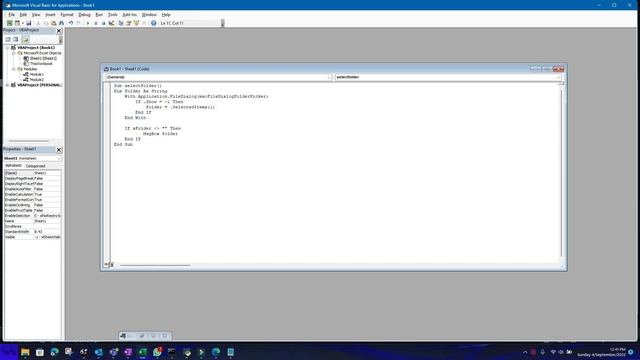
Task: Switch to the Categorized properties tab
Action: (35, 166)
